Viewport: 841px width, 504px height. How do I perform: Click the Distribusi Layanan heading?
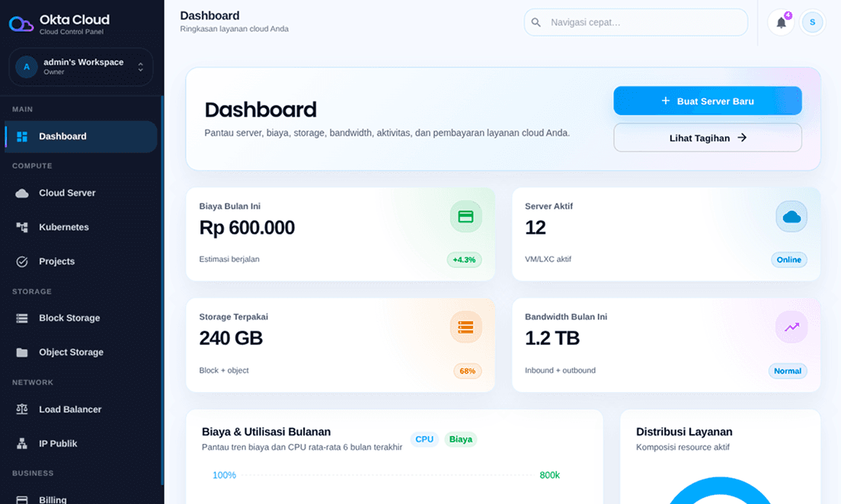[x=684, y=432]
